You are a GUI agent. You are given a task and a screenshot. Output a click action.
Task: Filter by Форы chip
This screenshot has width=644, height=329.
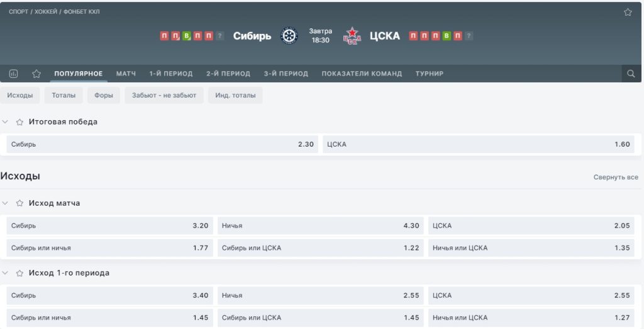click(x=104, y=95)
